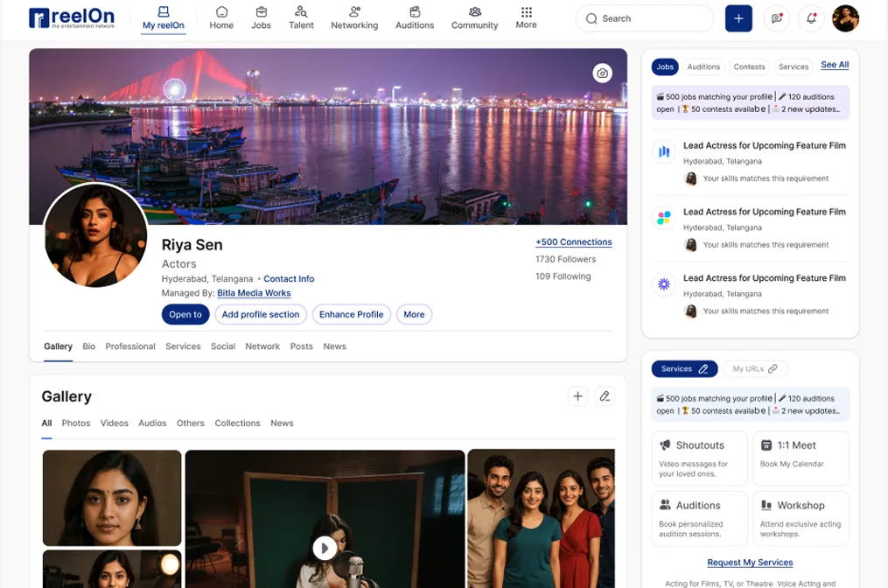Open the messages chat icon
Viewport: 888px width, 588px height.
click(776, 18)
